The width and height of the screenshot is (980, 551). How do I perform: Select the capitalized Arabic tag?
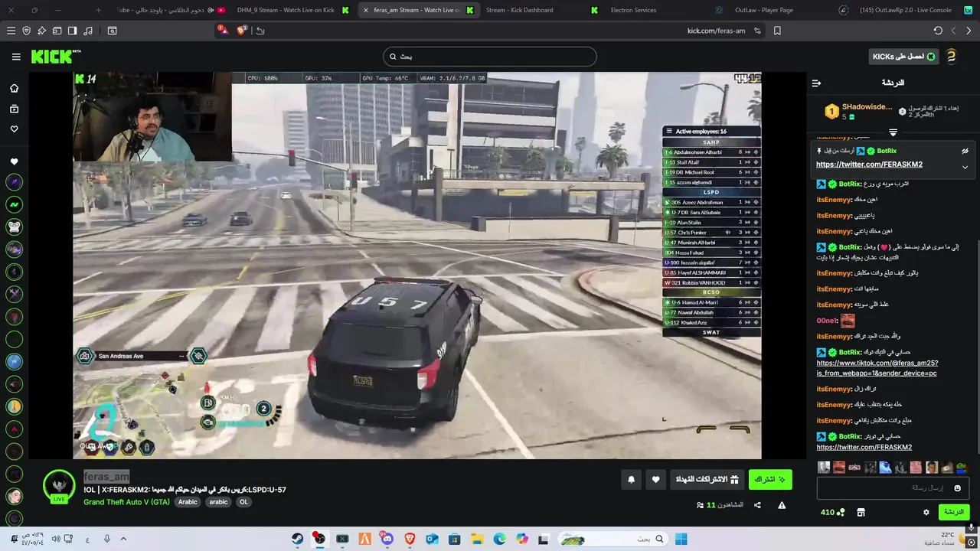coord(188,502)
